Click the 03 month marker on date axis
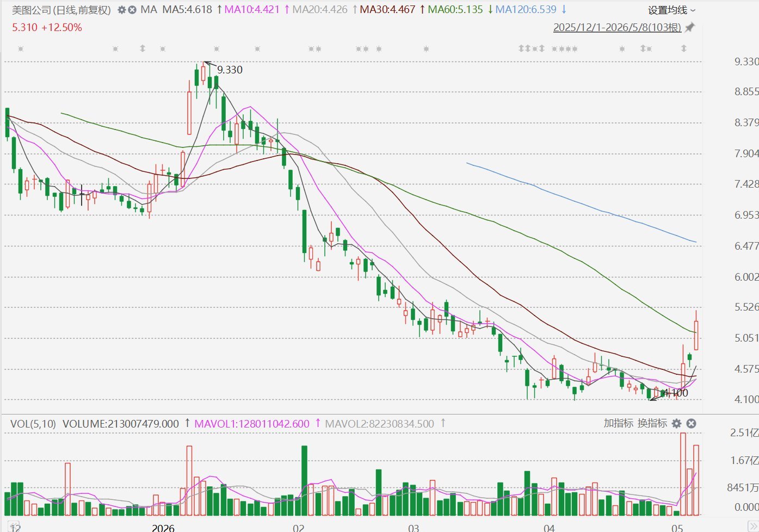 point(414,528)
